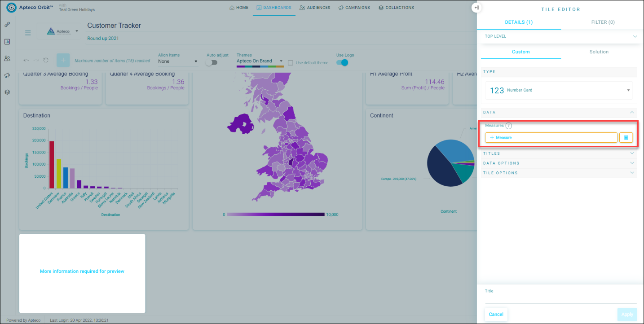Select the Solution tab
The width and height of the screenshot is (644, 324).
click(x=599, y=52)
